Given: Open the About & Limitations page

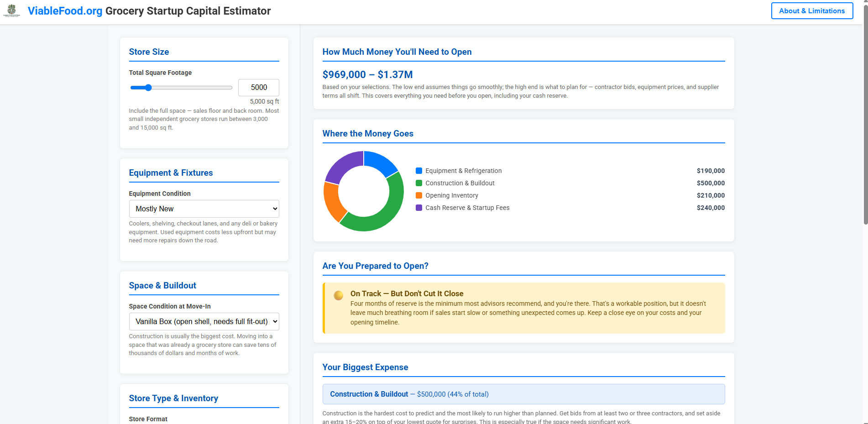Looking at the screenshot, I should click(x=812, y=11).
